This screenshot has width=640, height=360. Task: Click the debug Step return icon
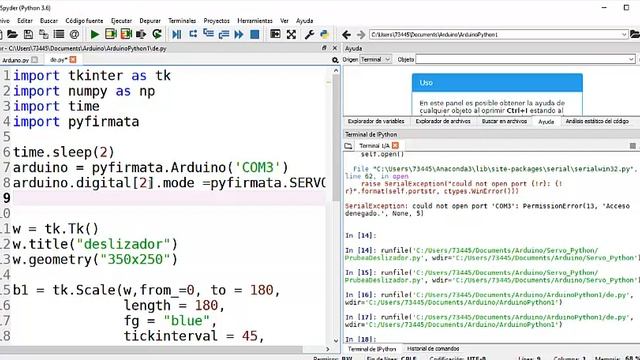click(x=224, y=34)
